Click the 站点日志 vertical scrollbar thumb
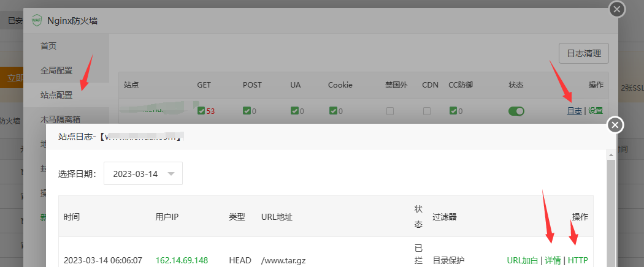 tap(611, 213)
